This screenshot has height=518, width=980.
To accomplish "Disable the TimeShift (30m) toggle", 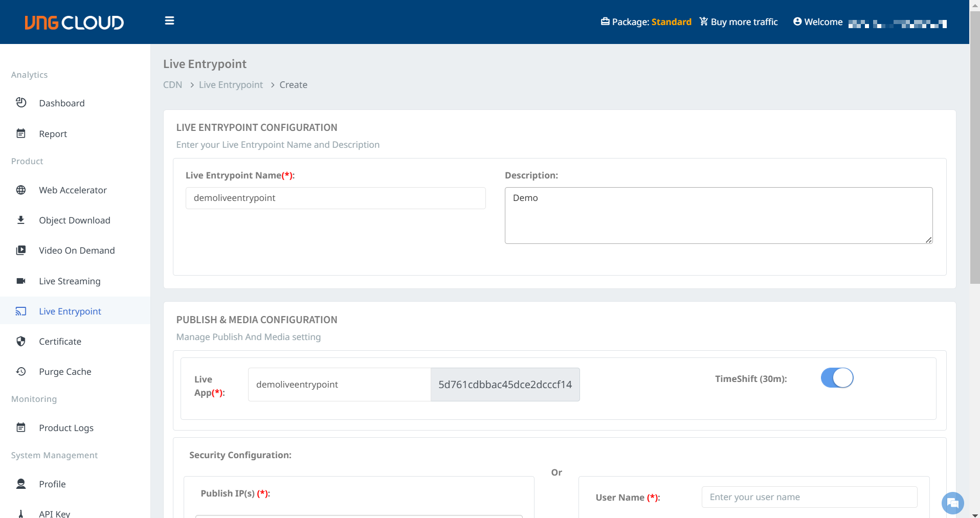I will click(837, 378).
